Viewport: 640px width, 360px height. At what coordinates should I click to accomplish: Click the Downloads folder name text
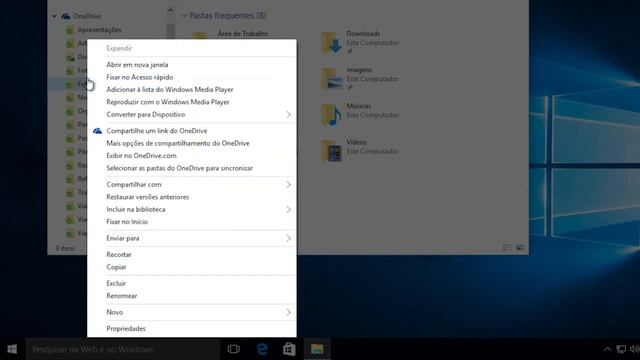[x=363, y=33]
